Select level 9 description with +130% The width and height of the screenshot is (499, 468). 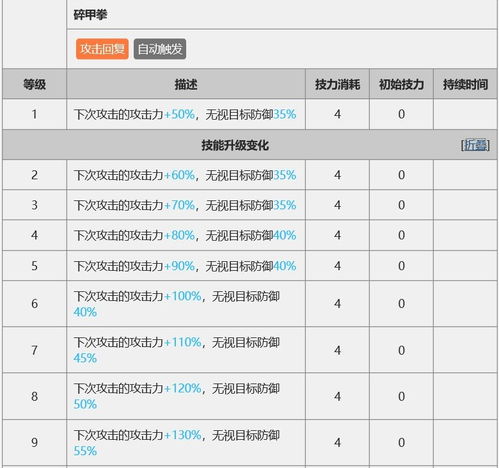coord(177,443)
